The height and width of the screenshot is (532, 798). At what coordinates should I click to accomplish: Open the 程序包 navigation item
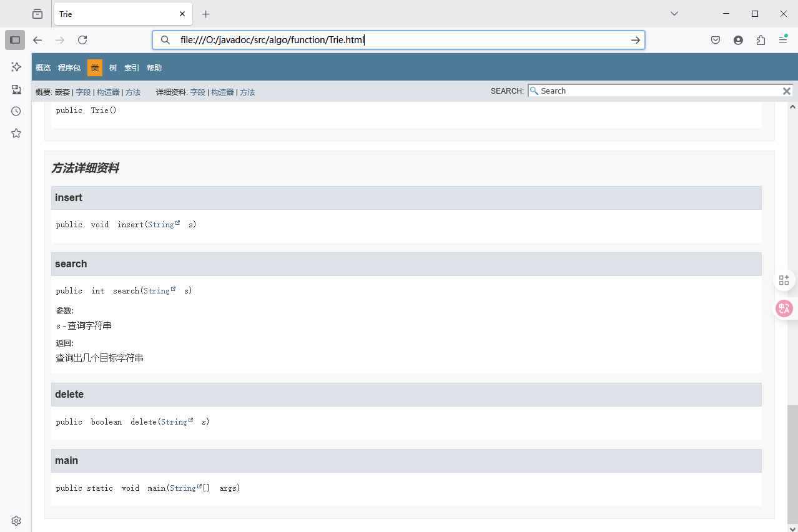[x=69, y=67]
